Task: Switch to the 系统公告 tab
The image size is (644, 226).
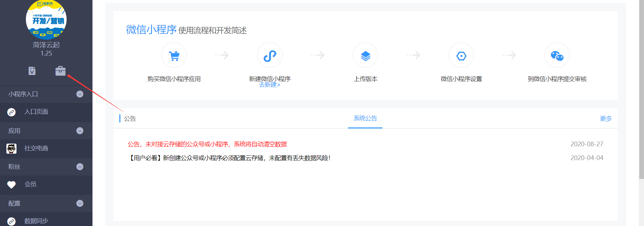Action: 365,118
